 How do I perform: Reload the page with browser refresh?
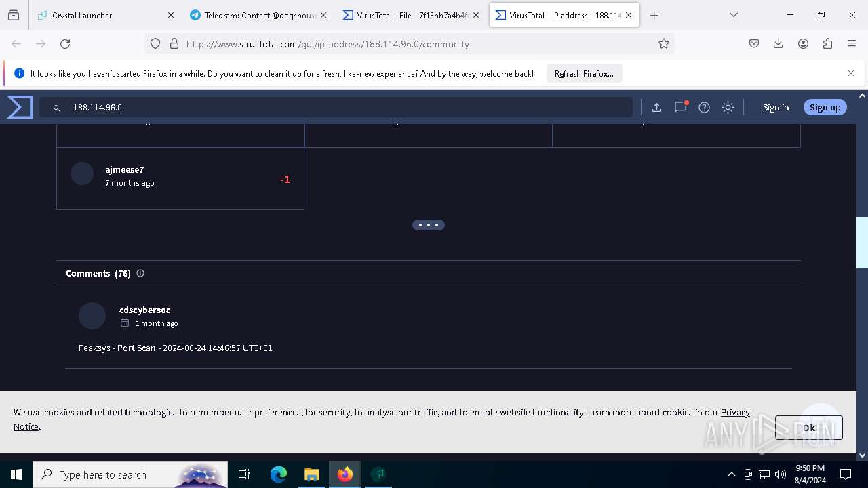65,43
